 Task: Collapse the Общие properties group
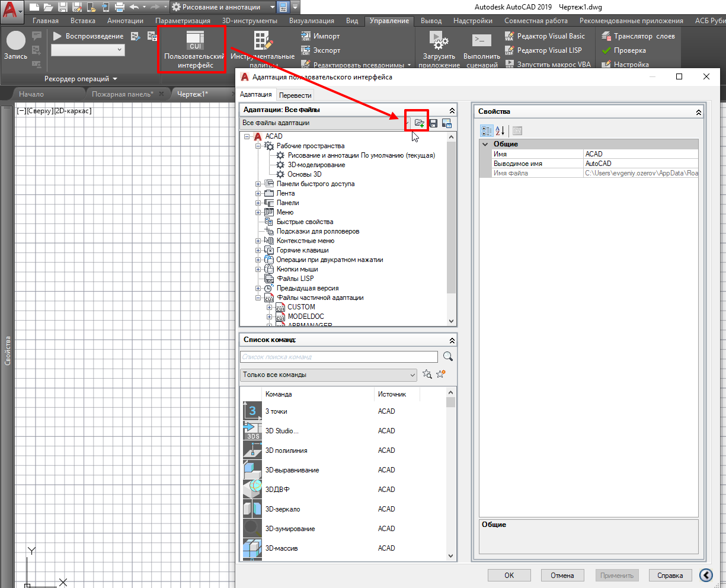(485, 144)
